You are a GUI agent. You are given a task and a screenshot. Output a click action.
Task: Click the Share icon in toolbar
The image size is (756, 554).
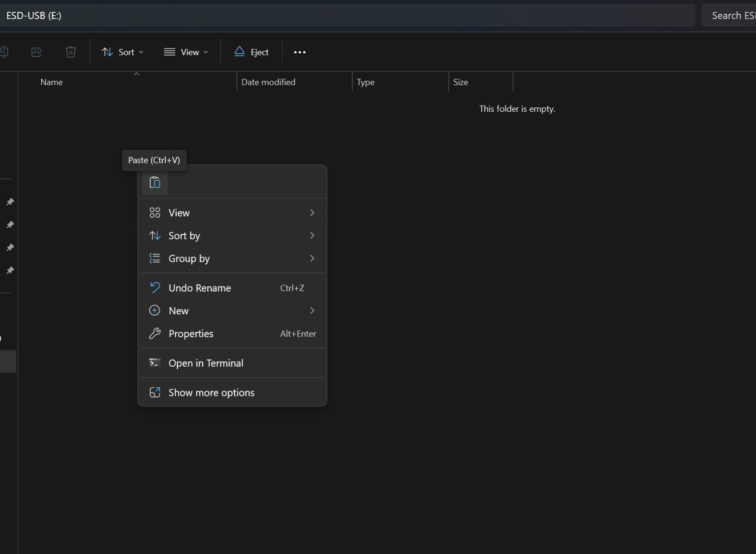pos(36,52)
